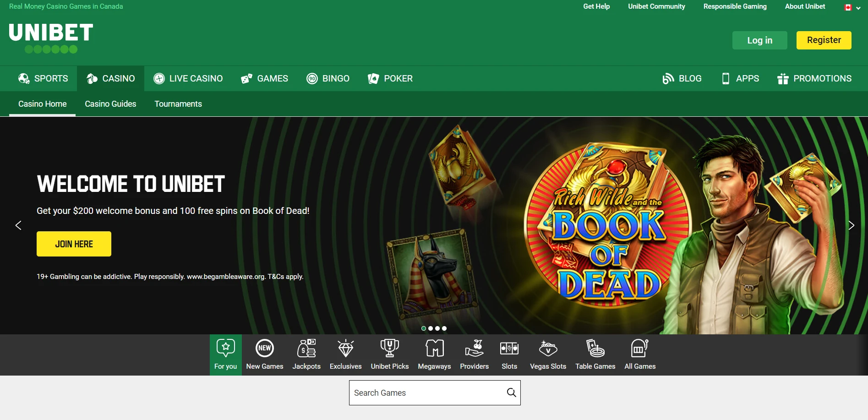Viewport: 868px width, 420px height.
Task: Open the Casino Guides tab
Action: pos(110,104)
